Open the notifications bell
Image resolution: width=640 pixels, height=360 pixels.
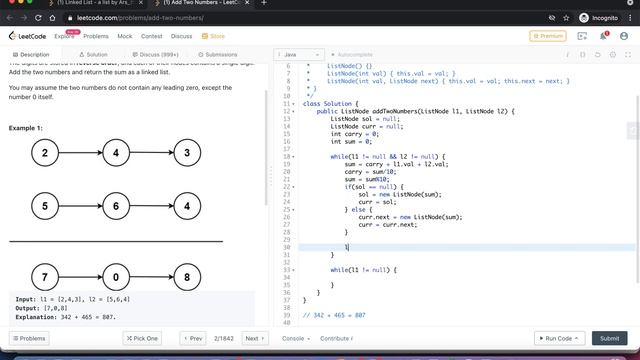tap(603, 36)
